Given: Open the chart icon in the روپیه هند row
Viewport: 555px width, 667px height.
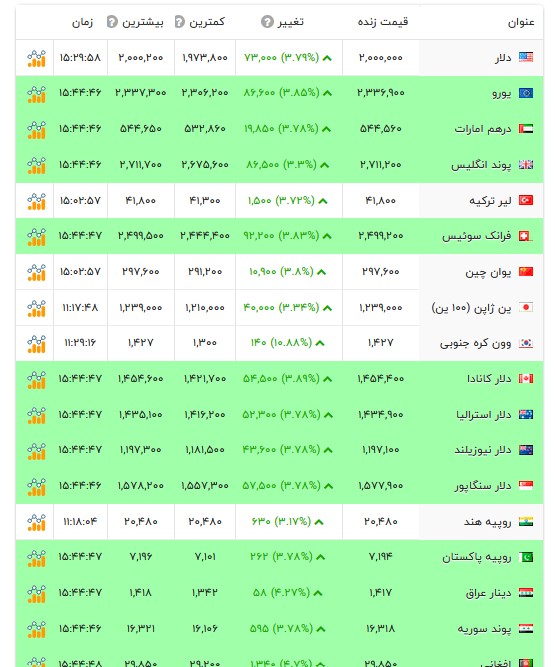Looking at the screenshot, I should [x=36, y=522].
